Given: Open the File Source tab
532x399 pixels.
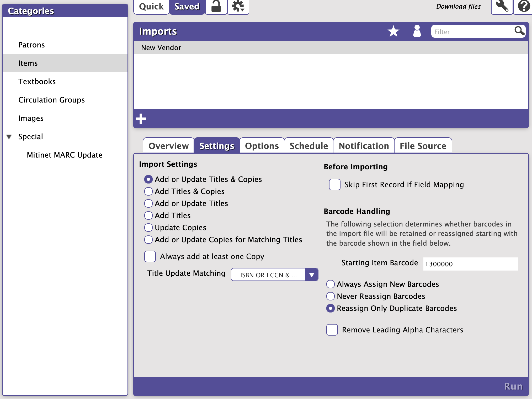Looking at the screenshot, I should pyautogui.click(x=423, y=146).
